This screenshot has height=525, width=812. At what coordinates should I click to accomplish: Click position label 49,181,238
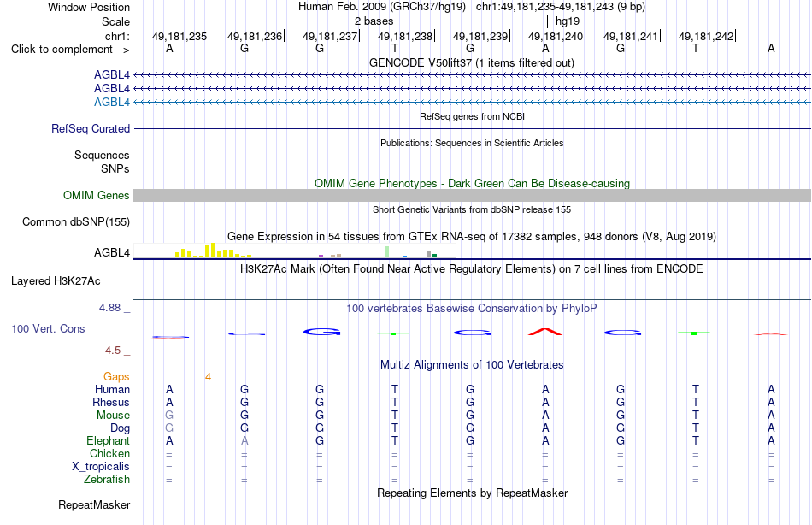coord(405,36)
